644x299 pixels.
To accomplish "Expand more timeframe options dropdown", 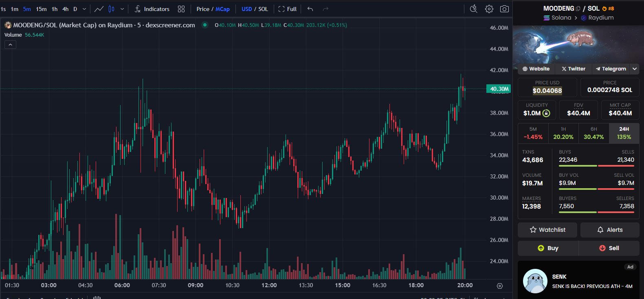I will click(84, 9).
